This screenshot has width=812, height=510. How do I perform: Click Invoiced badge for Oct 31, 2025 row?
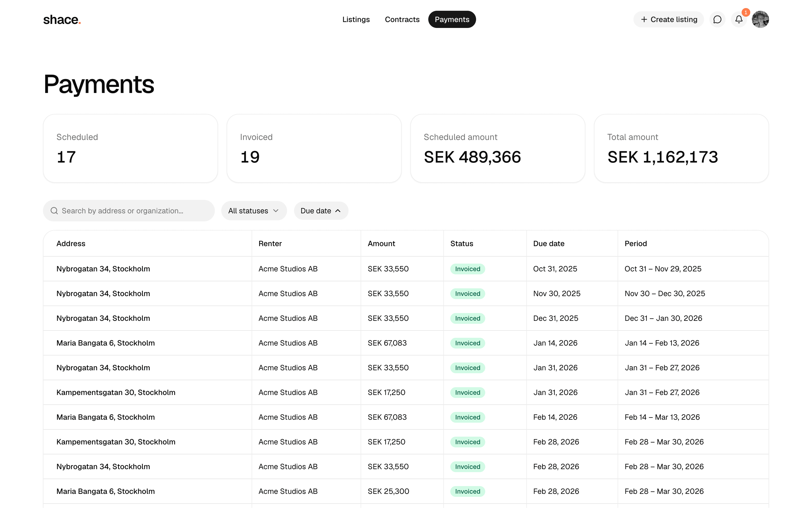(x=467, y=269)
